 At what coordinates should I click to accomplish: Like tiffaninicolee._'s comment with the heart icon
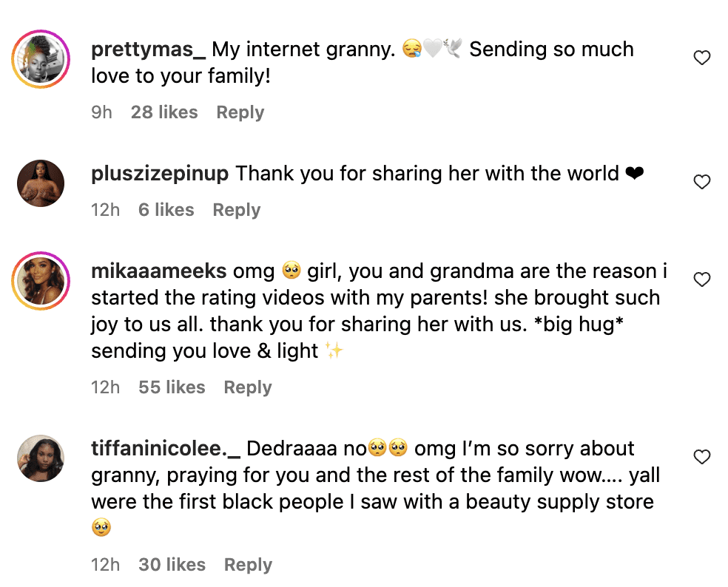(x=701, y=456)
